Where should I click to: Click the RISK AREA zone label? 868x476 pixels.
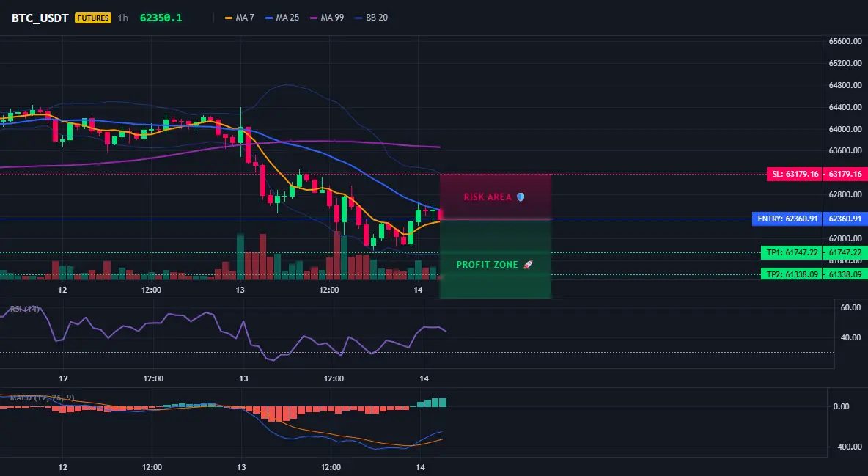coord(488,197)
